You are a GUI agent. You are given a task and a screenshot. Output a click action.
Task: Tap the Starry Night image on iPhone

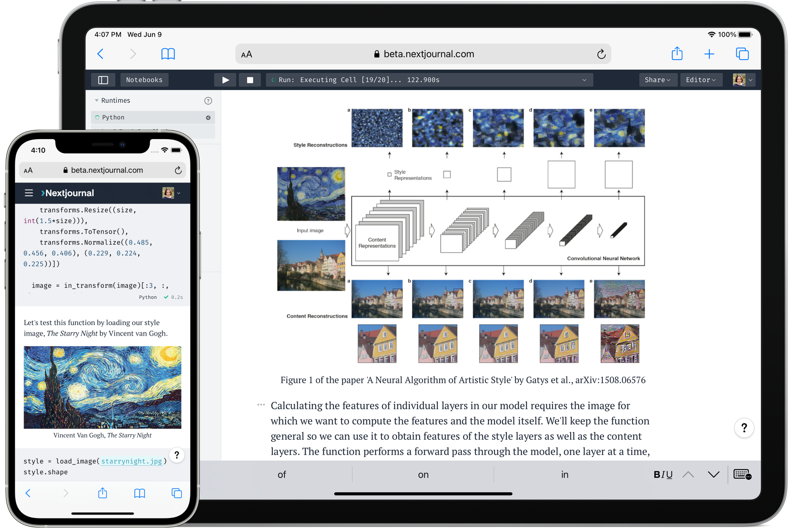[x=102, y=387]
